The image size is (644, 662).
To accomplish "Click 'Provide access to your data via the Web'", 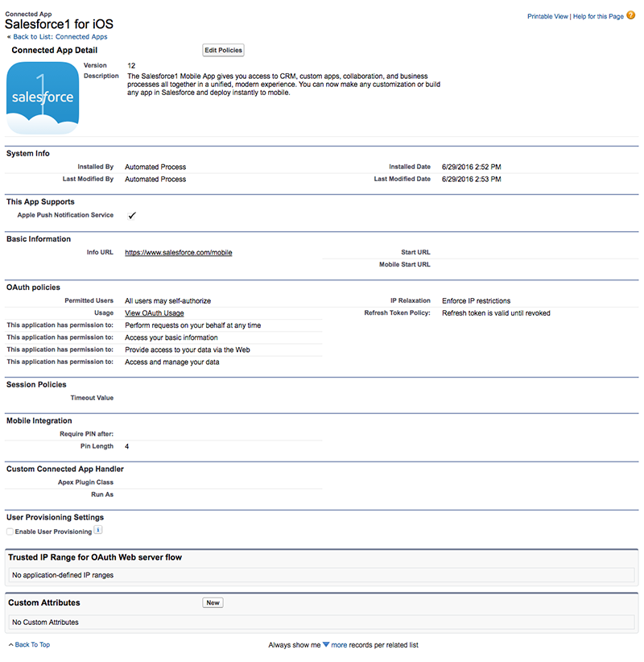I will pyautogui.click(x=188, y=350).
